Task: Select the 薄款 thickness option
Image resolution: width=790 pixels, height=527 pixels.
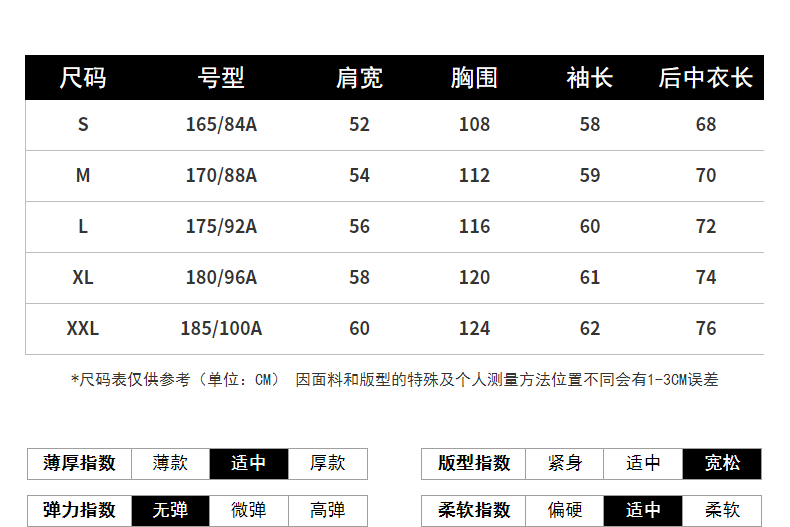Action: pos(170,464)
